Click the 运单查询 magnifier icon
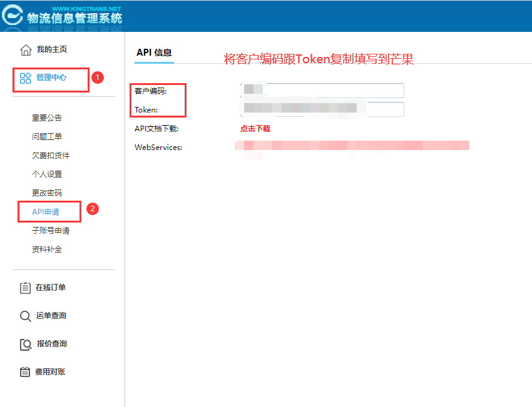532x407 pixels. click(x=26, y=316)
